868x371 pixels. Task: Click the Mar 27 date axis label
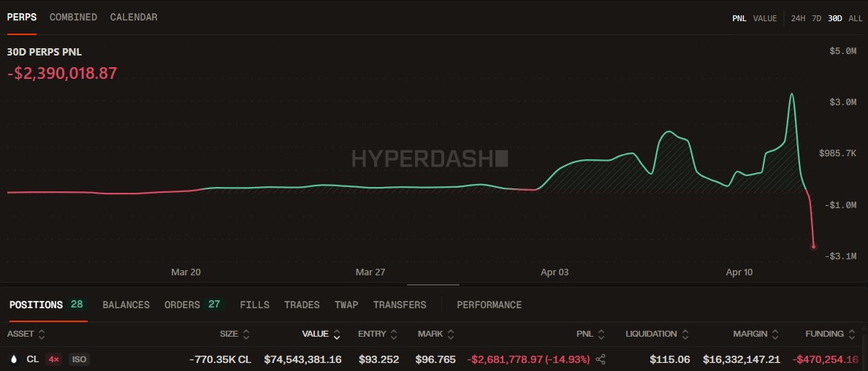click(370, 272)
